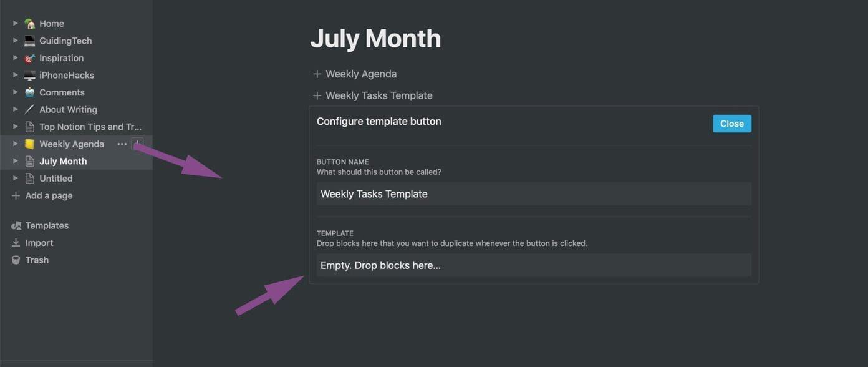Close the template button configuration
868x367 pixels.
point(732,124)
